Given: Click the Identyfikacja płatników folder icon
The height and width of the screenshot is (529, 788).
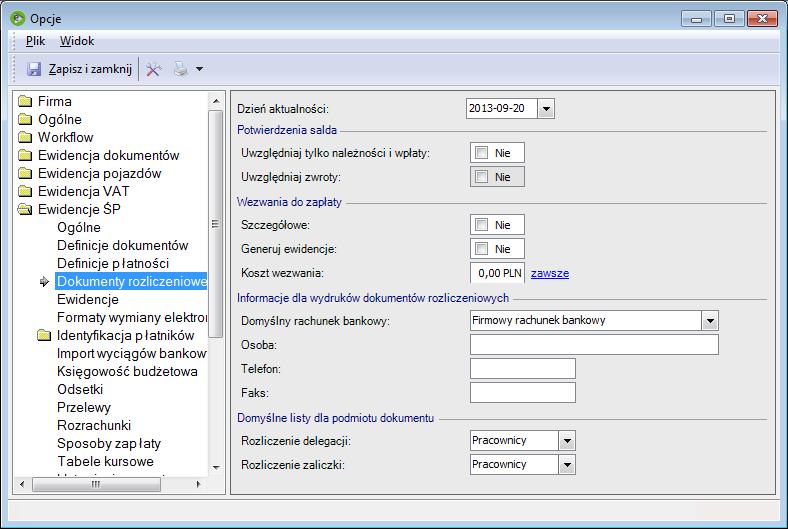Looking at the screenshot, I should point(44,335).
